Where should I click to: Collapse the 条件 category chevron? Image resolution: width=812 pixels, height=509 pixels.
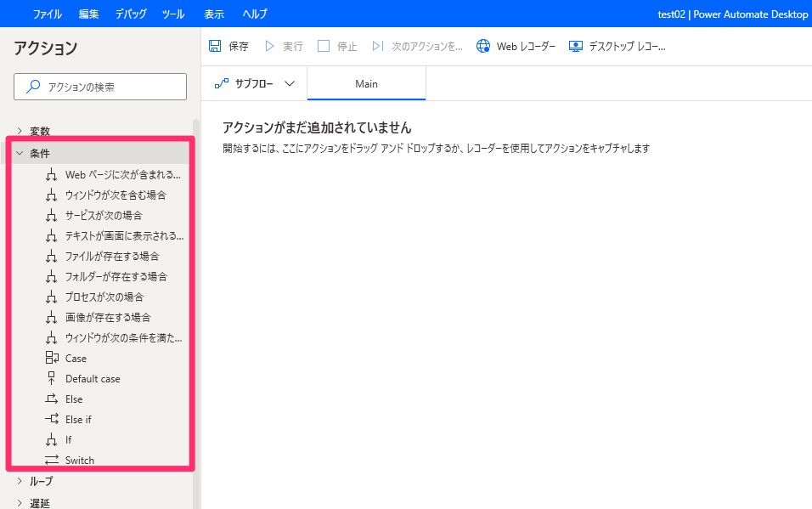(20, 154)
